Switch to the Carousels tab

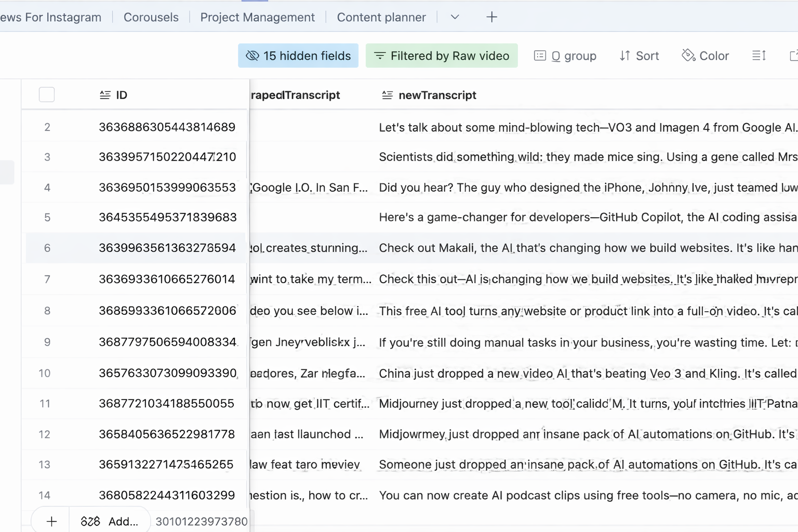click(x=151, y=17)
